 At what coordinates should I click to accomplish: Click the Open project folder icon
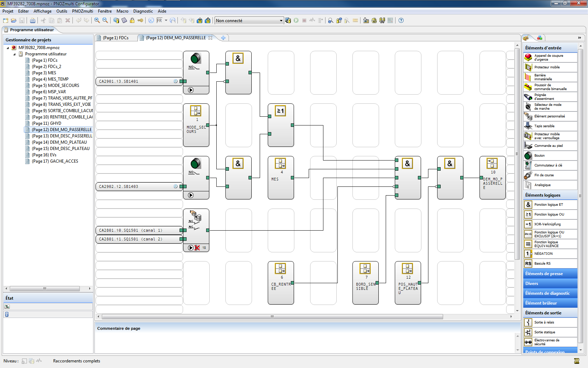14,20
